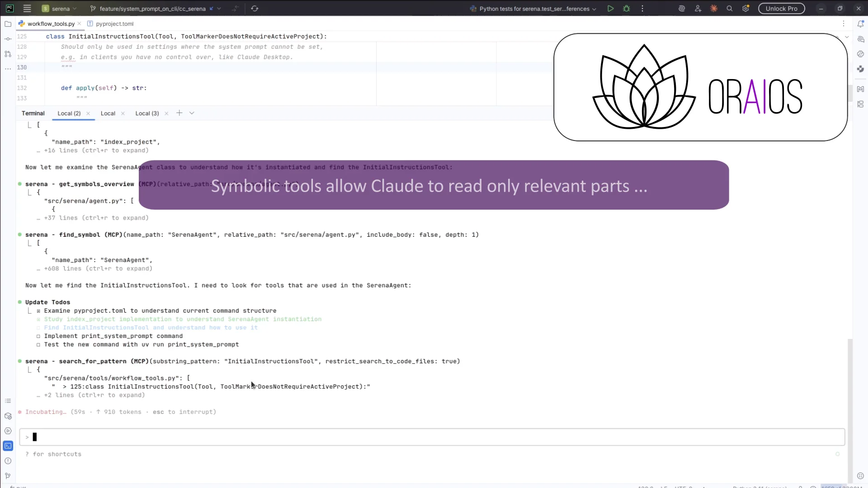Click the Unlock Pro button
Image resolution: width=868 pixels, height=488 pixels.
(x=781, y=9)
